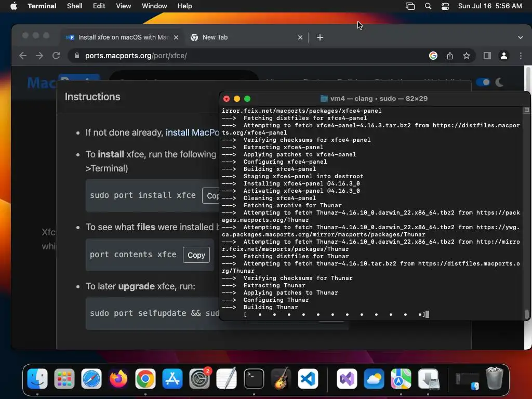
Task: Copy the 'port contents xfce' command
Action: 196,255
